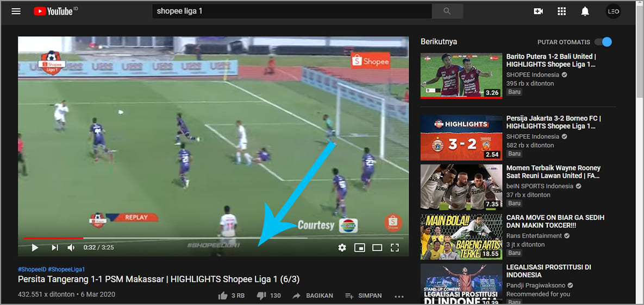This screenshot has width=644, height=305.
Task: Click the YouTube logo
Action: coord(55,11)
